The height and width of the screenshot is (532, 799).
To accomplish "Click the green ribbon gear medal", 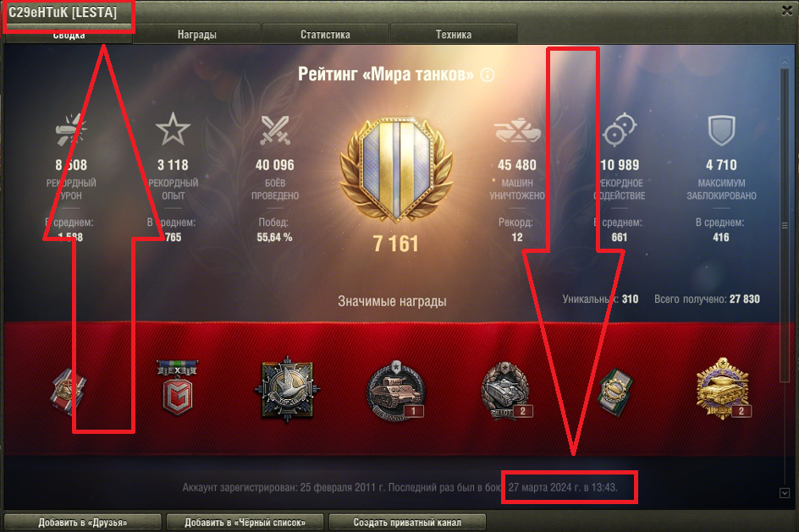I will click(x=615, y=392).
